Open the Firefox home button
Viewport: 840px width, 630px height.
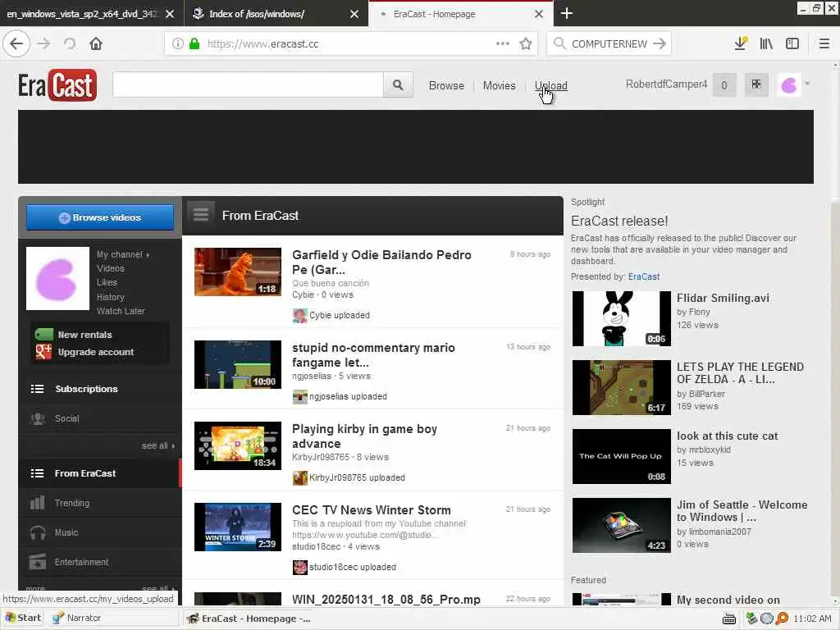96,43
